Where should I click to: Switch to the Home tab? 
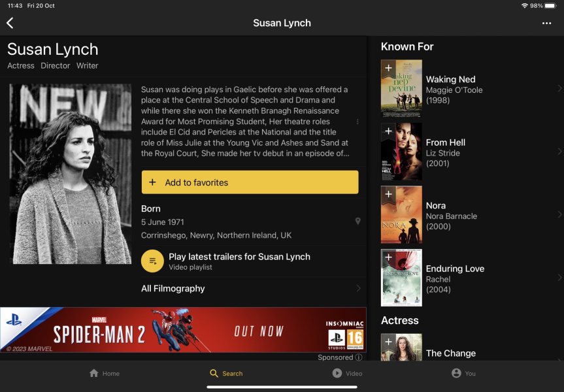click(x=105, y=373)
